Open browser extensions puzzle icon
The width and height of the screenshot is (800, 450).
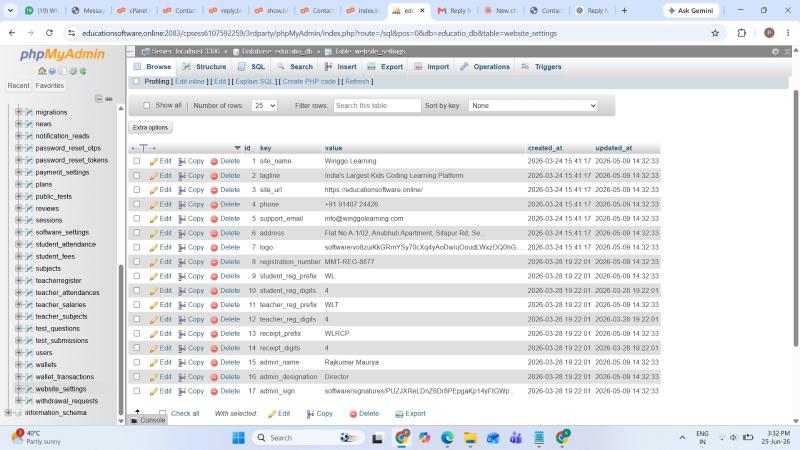click(741, 33)
